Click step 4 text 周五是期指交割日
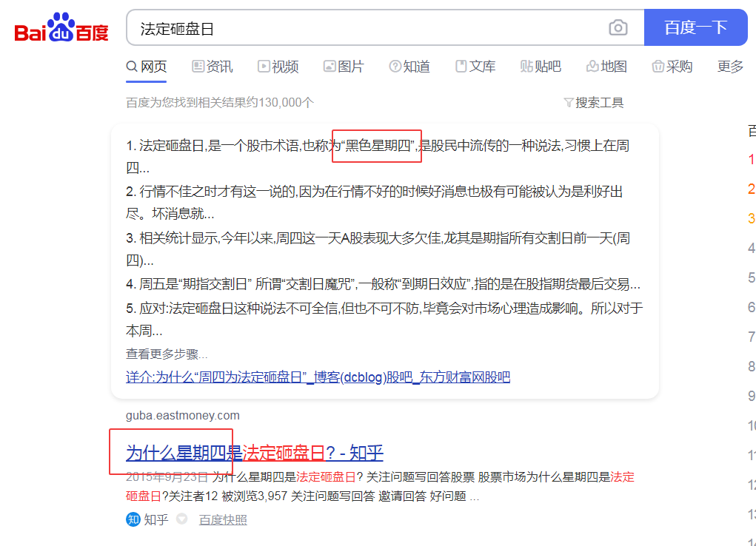The width and height of the screenshot is (756, 546). click(x=384, y=284)
